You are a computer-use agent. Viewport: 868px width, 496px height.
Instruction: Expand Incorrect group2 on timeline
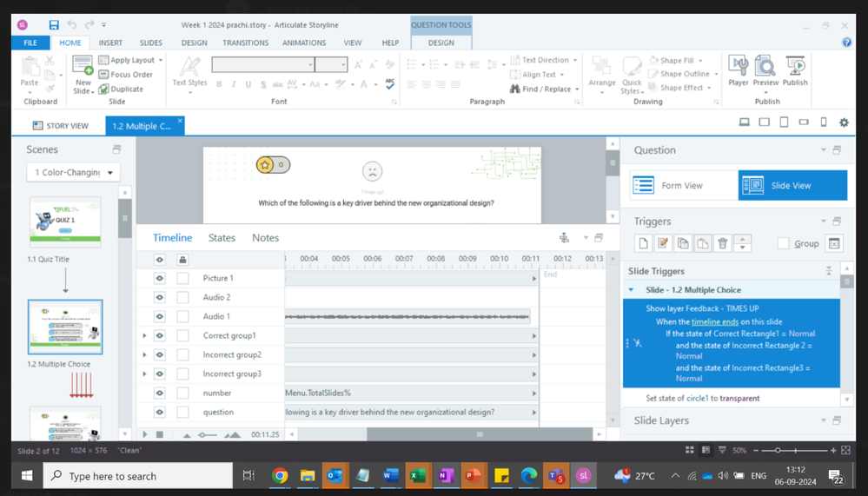[x=144, y=354]
